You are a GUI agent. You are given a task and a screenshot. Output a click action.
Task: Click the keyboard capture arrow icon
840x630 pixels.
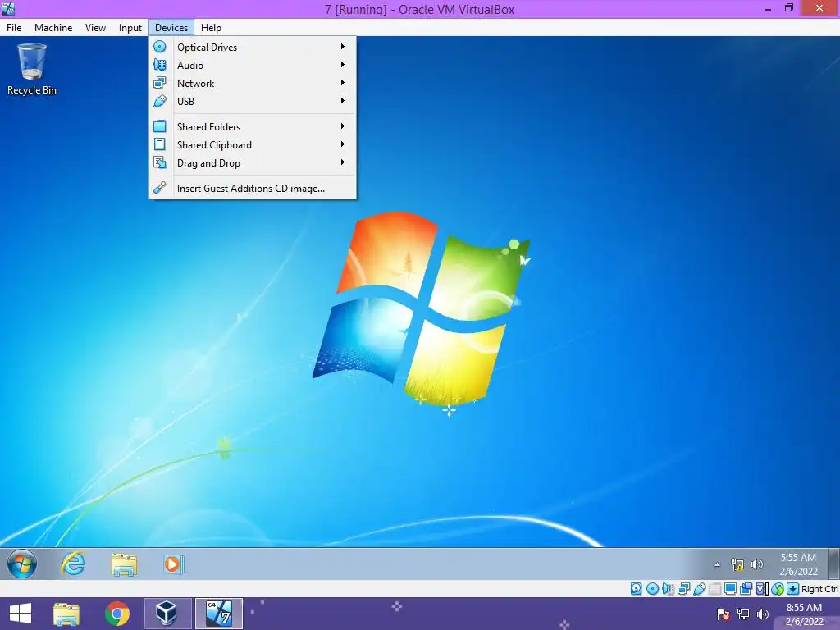(793, 589)
